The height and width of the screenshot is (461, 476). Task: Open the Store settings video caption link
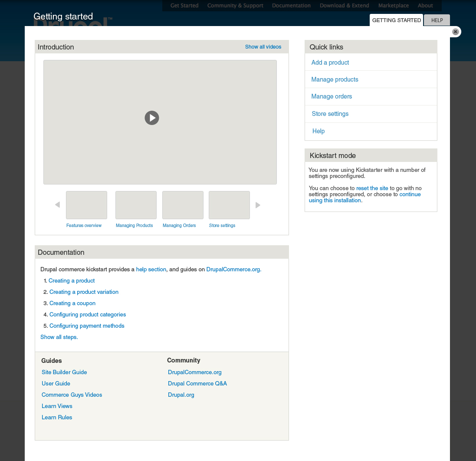tap(222, 225)
